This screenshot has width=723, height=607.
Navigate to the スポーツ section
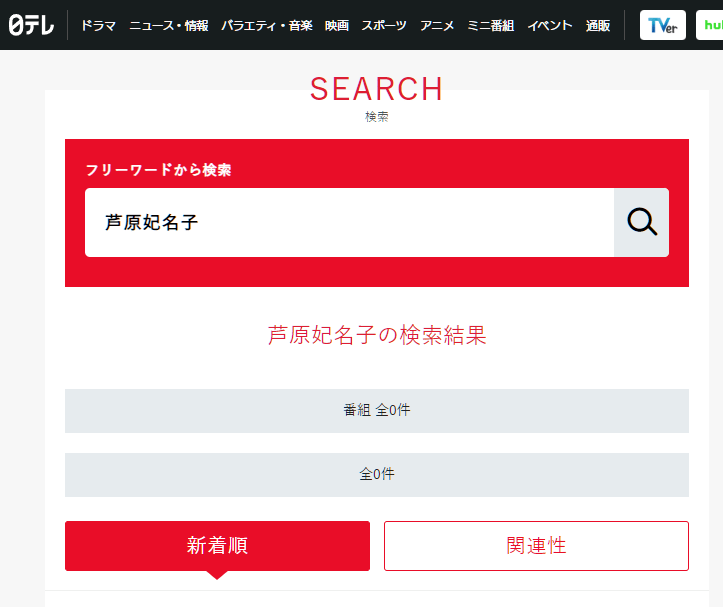(x=384, y=25)
